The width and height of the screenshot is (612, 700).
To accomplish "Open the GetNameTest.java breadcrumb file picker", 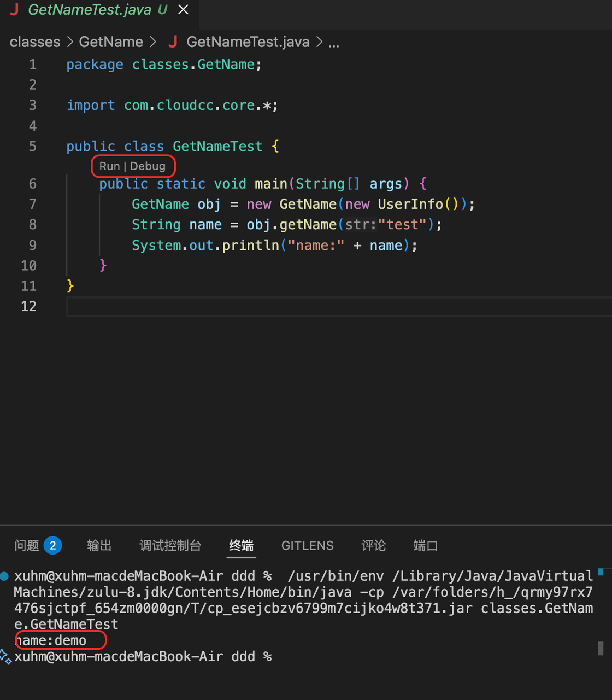I will [248, 42].
